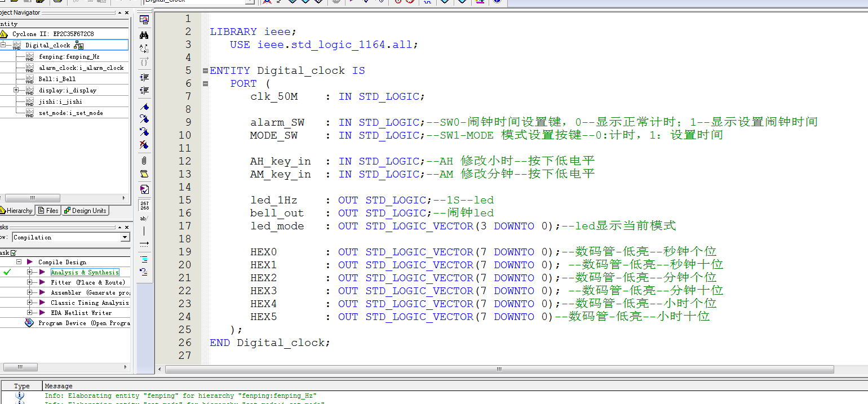Screen dimensions: 868x404
Task: Click the Task column checkbox icon header
Action: (x=14, y=253)
